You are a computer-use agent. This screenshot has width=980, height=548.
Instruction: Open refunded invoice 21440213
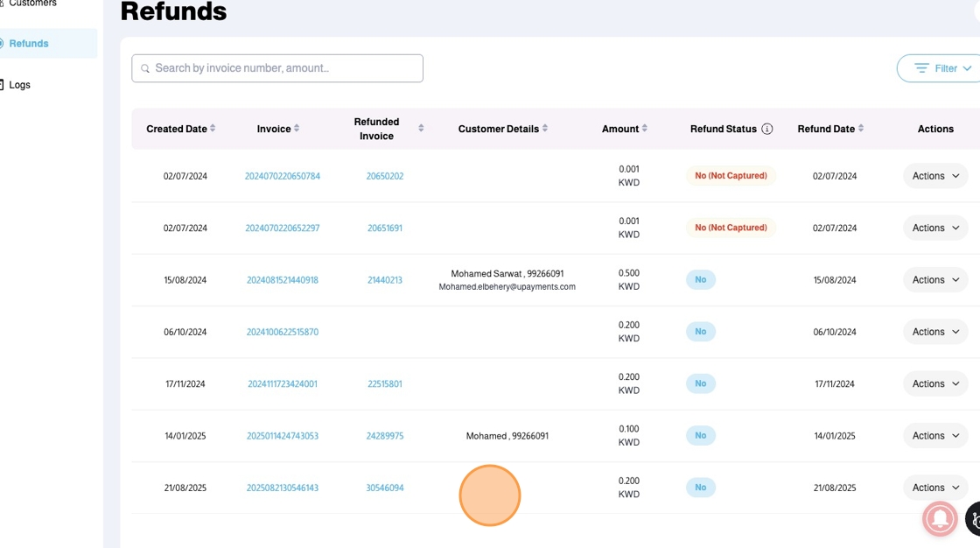(385, 280)
